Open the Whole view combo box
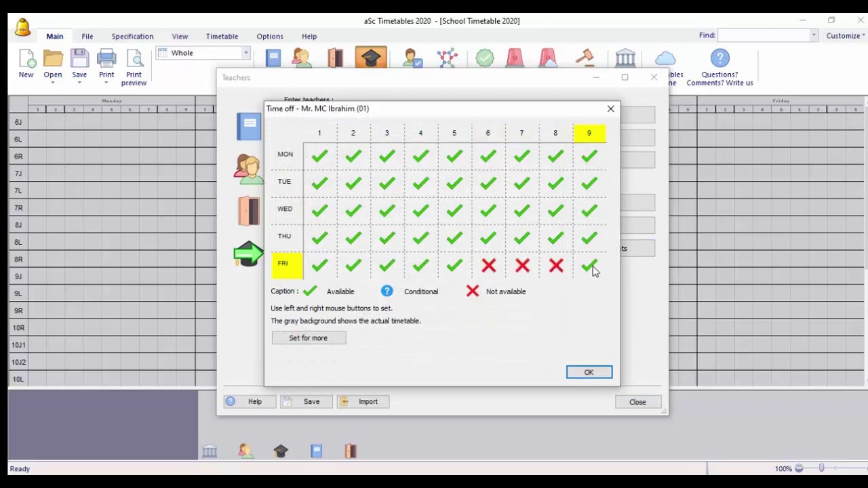The width and height of the screenshot is (868, 488). [203, 53]
